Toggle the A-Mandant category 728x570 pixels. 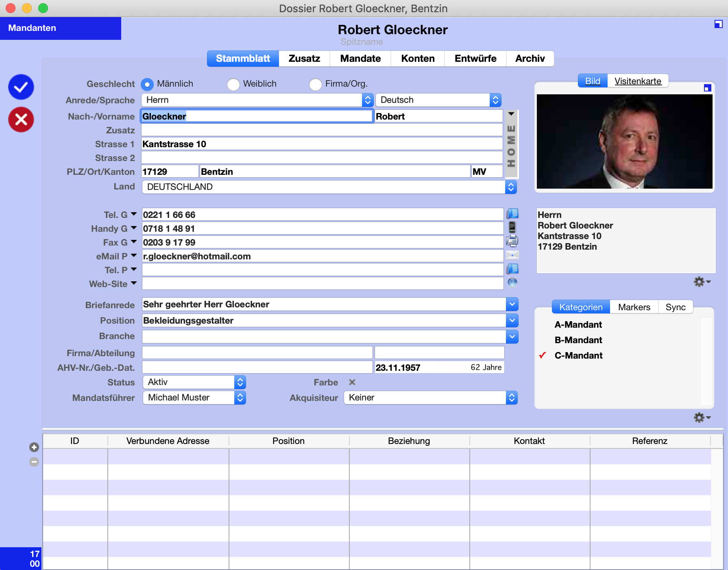[x=578, y=324]
